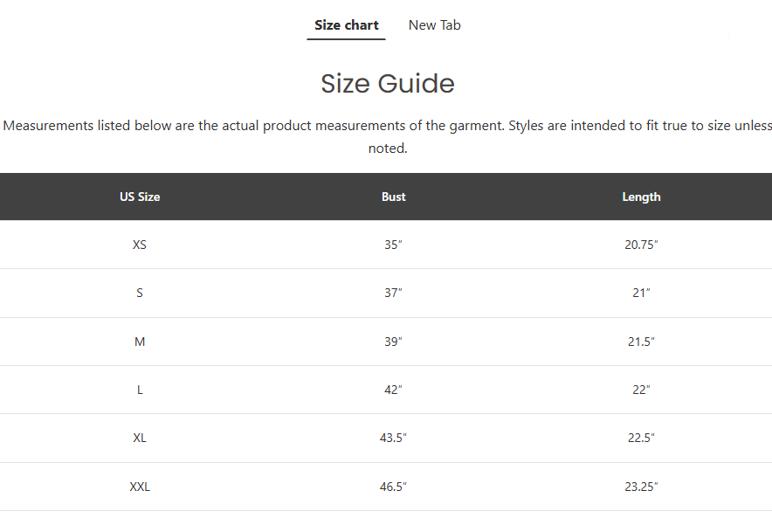Select the Length column header
The image size is (772, 532).
641,197
